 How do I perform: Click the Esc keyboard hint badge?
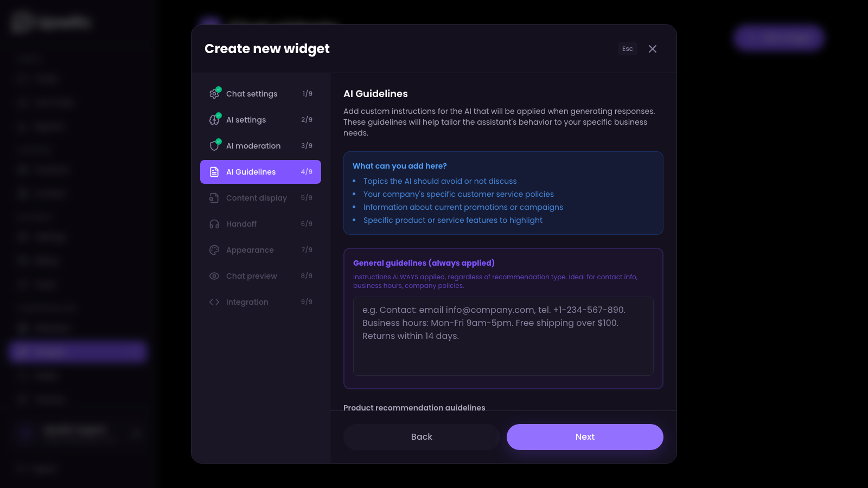point(627,49)
